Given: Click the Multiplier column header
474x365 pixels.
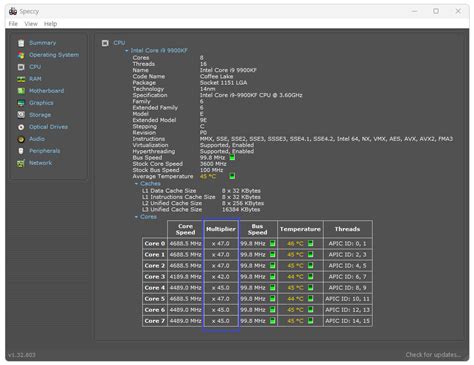Looking at the screenshot, I should (221, 229).
